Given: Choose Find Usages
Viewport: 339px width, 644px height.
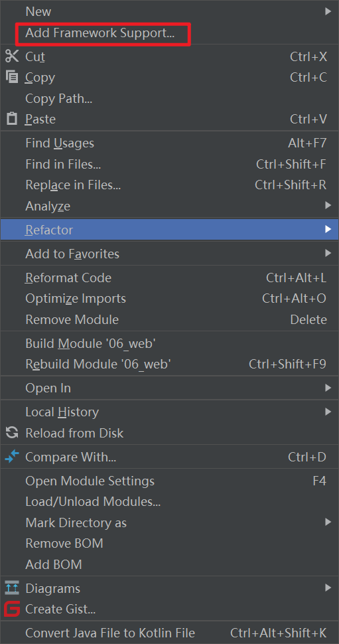Looking at the screenshot, I should point(170,143).
